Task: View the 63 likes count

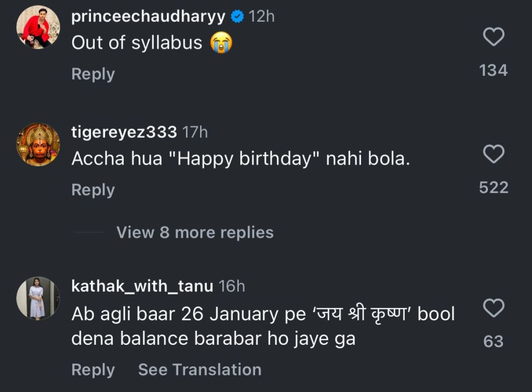Action: (494, 341)
